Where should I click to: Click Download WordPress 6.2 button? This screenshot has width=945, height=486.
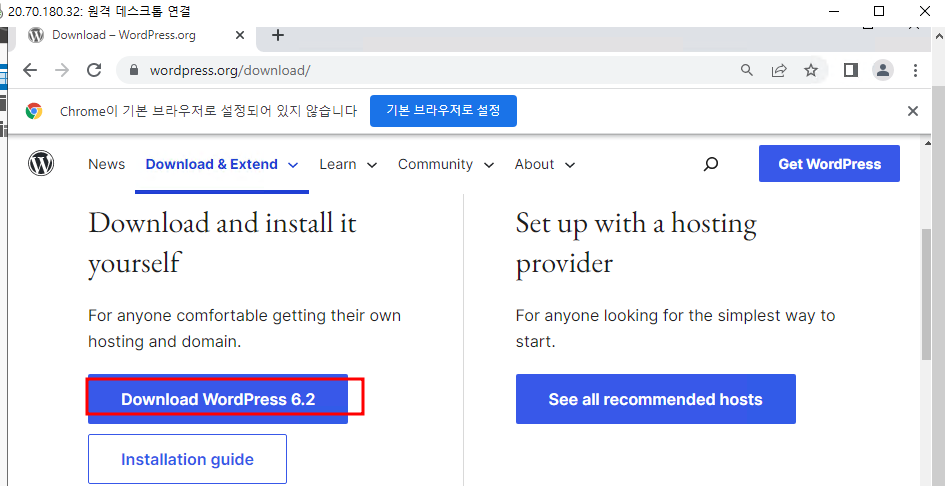[218, 399]
